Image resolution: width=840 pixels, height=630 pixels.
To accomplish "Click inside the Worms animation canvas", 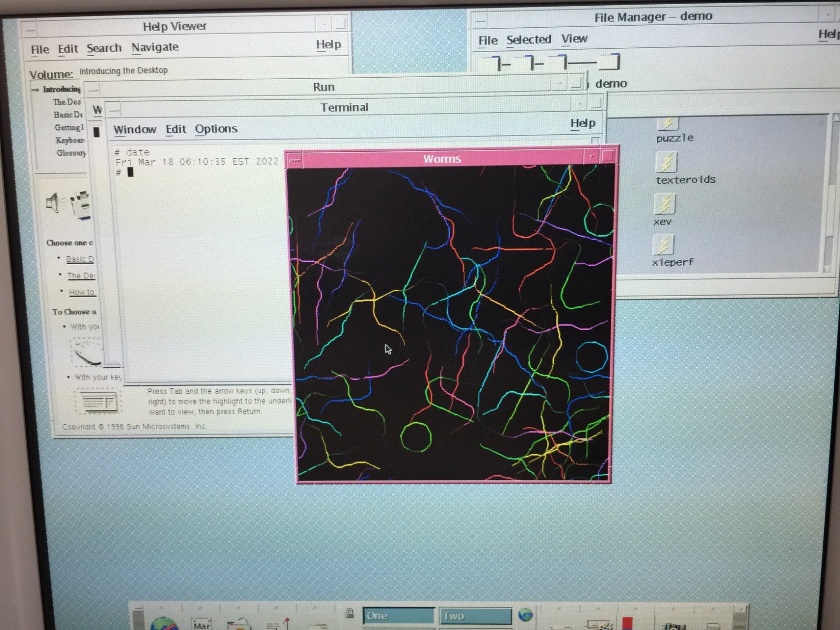I will coord(452,322).
